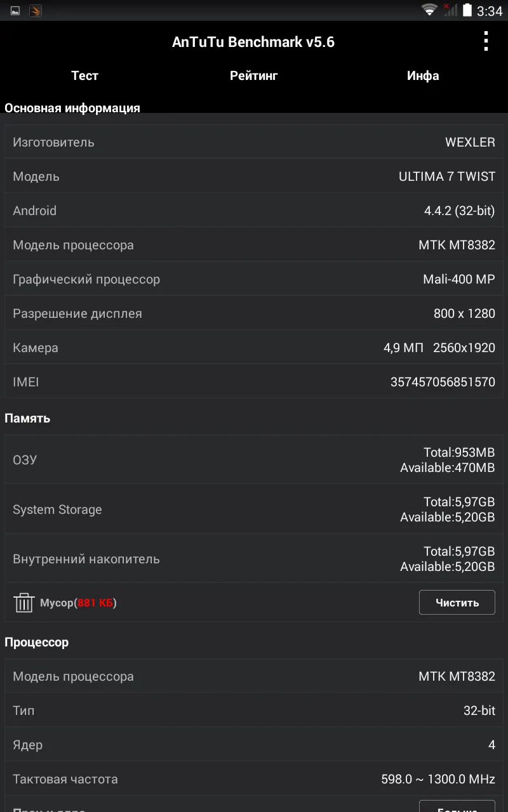Tap the battery icon in status bar
508x812 pixels.
coord(467,10)
